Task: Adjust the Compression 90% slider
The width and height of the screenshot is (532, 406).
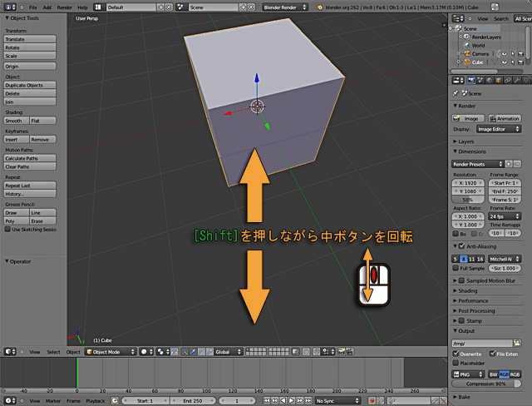Action: point(486,384)
